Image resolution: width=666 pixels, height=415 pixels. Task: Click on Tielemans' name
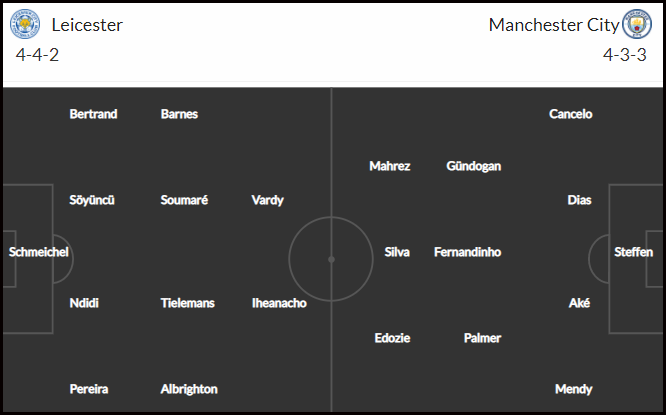pyautogui.click(x=187, y=303)
